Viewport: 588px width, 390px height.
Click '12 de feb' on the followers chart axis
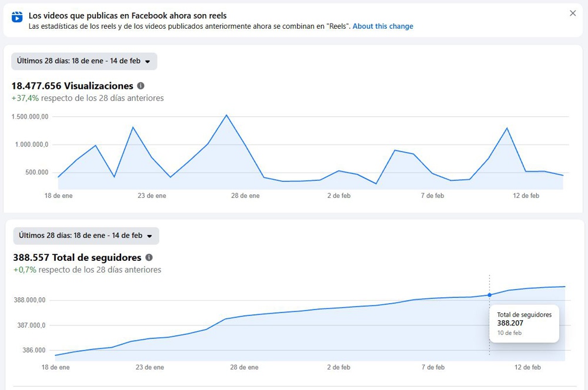click(x=527, y=367)
